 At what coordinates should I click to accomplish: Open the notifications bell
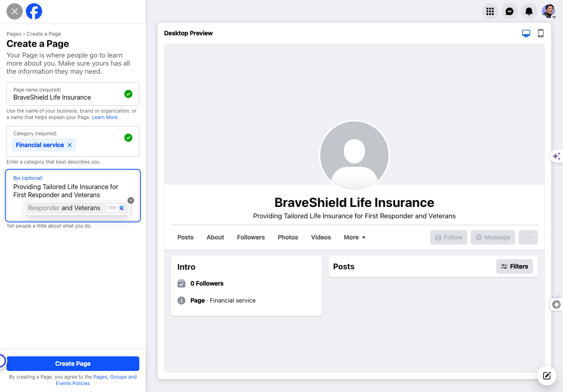[529, 11]
